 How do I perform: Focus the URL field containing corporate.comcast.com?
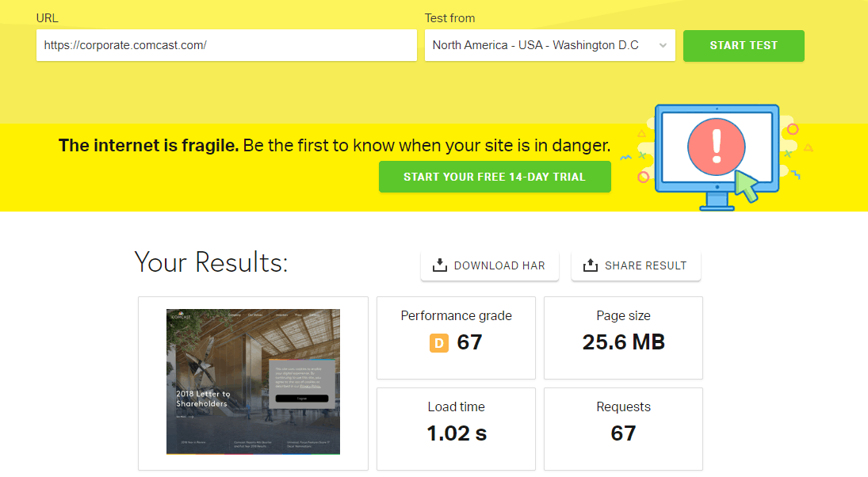(226, 45)
